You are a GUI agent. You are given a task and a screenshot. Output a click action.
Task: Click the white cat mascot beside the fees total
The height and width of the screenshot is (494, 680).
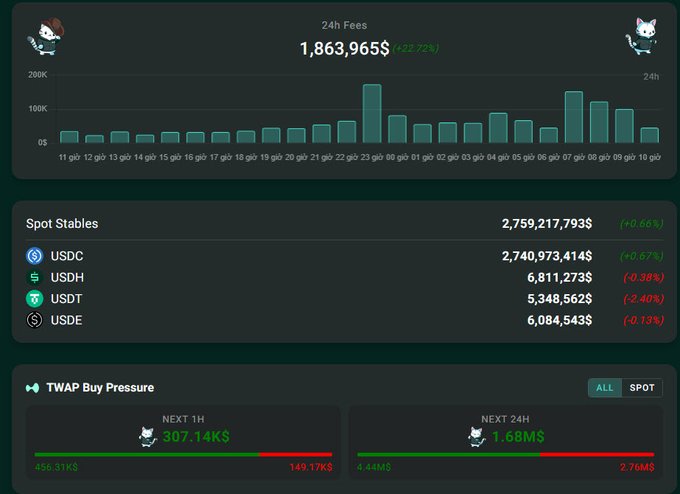641,36
